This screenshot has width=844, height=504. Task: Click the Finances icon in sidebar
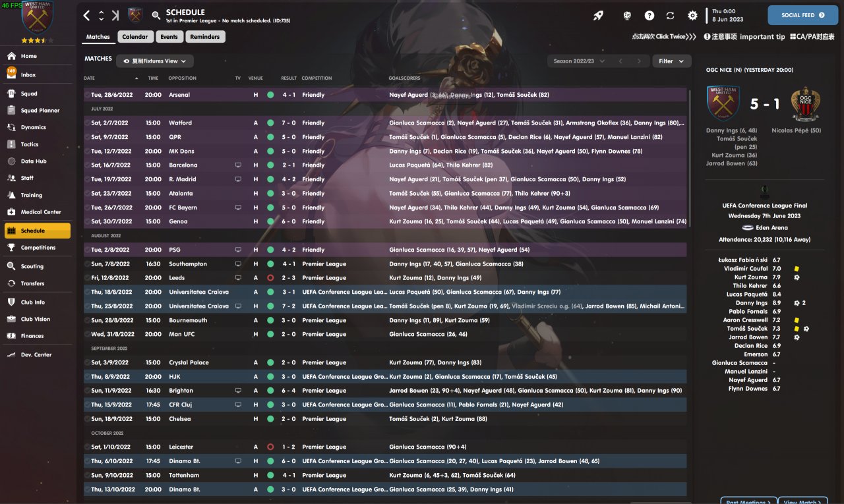[x=11, y=336]
